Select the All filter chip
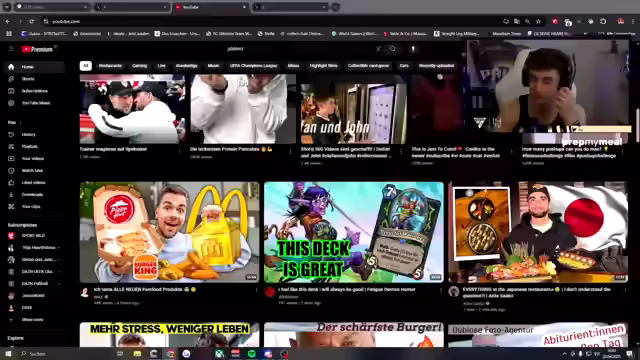Screen dimensions: 640x360 click(x=85, y=66)
